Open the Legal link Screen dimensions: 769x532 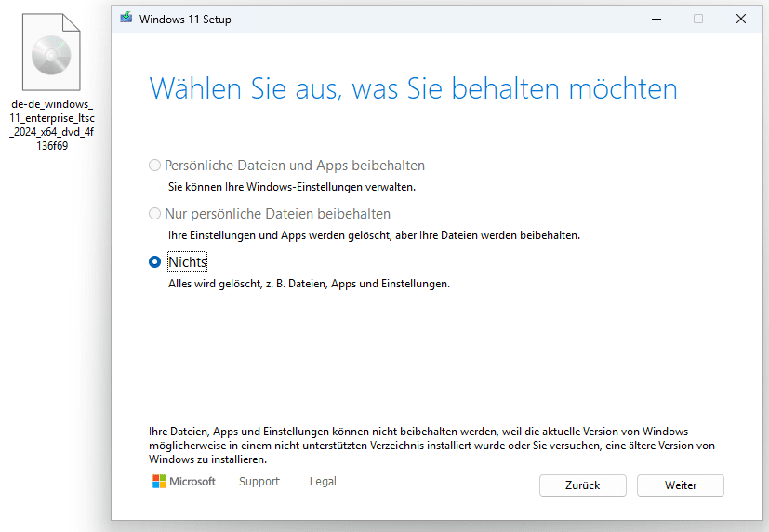(323, 482)
